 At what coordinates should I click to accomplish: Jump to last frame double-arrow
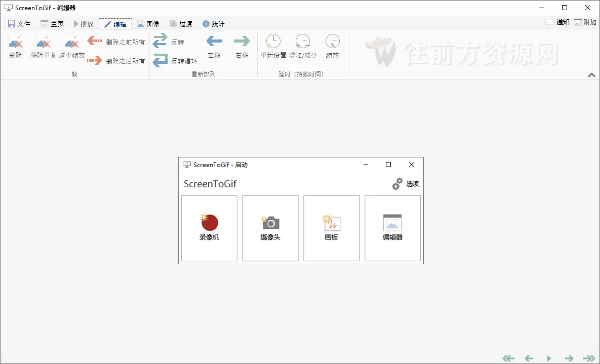(589, 358)
